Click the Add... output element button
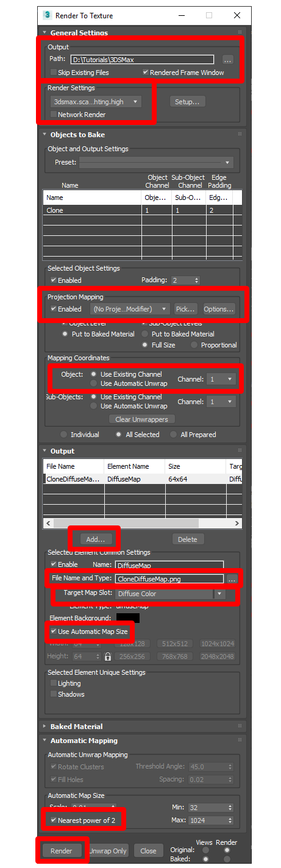281x868 pixels. pyautogui.click(x=96, y=539)
